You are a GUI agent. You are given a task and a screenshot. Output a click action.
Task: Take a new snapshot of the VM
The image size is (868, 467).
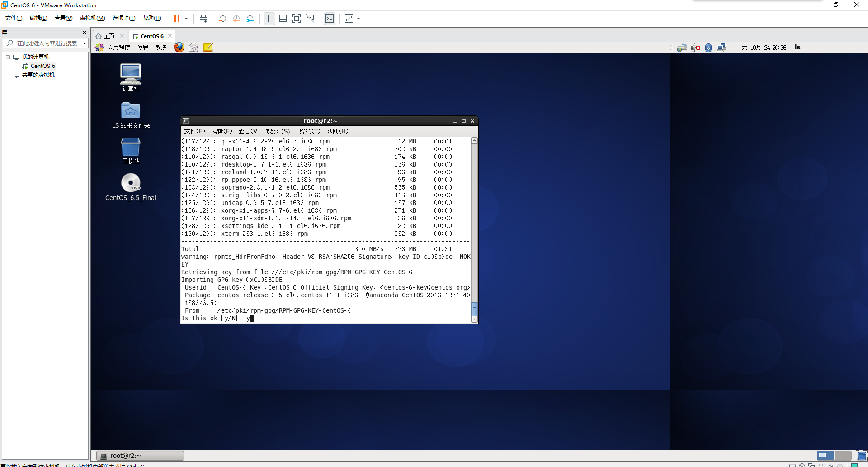pos(222,19)
